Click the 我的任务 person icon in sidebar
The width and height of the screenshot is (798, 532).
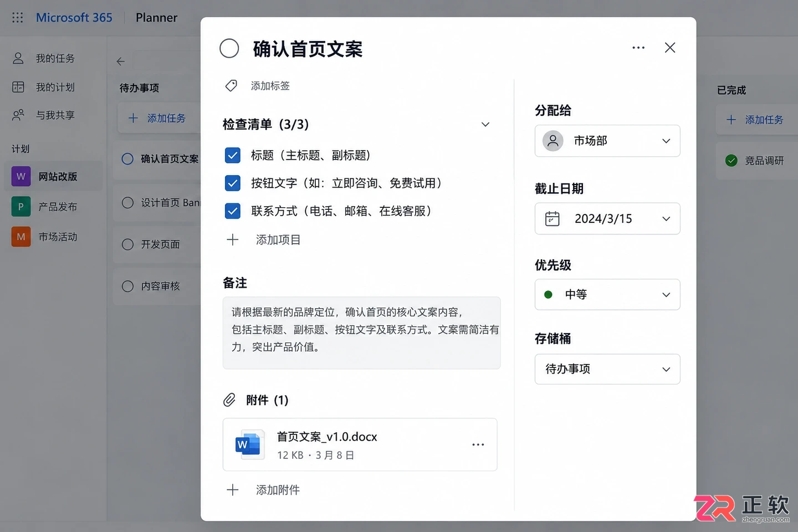tap(18, 58)
